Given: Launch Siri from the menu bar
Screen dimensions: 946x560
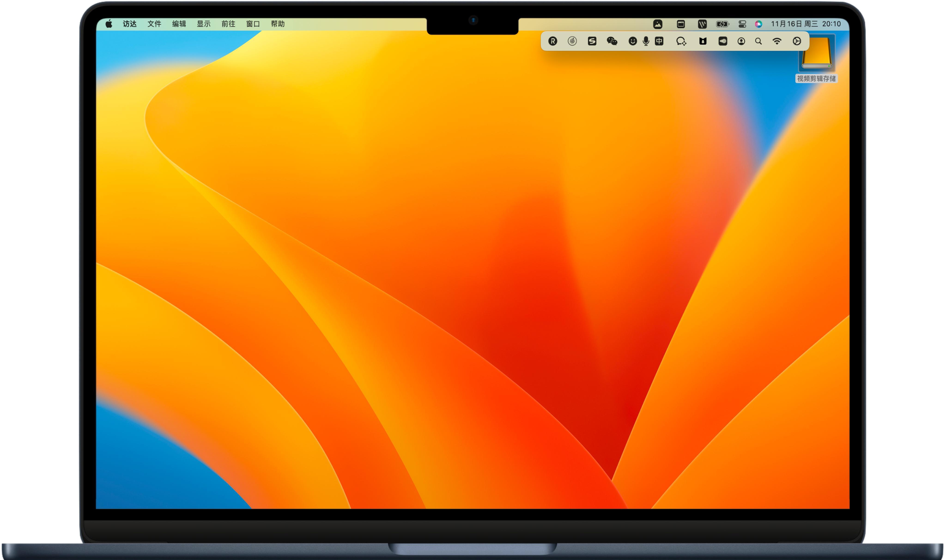Looking at the screenshot, I should coord(758,24).
